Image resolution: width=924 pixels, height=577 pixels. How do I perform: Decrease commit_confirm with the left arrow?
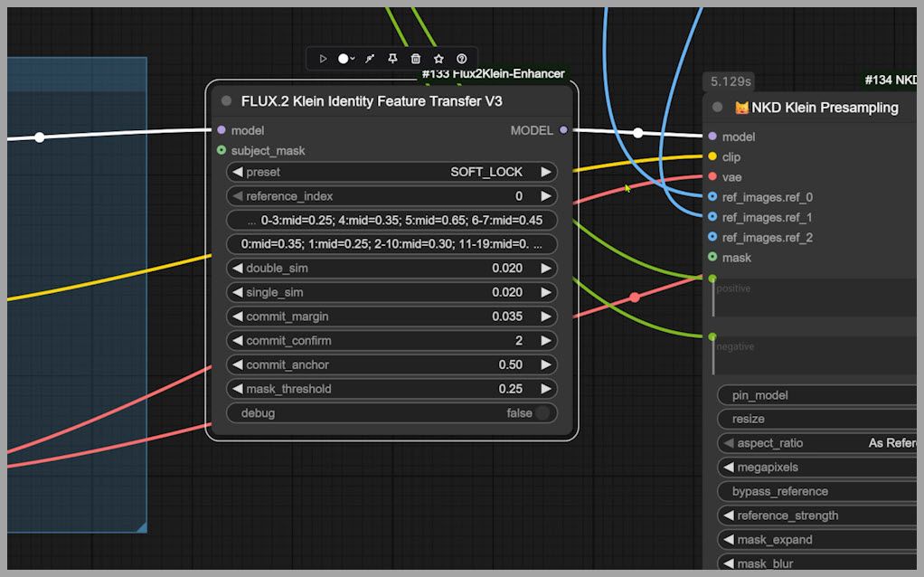[238, 341]
